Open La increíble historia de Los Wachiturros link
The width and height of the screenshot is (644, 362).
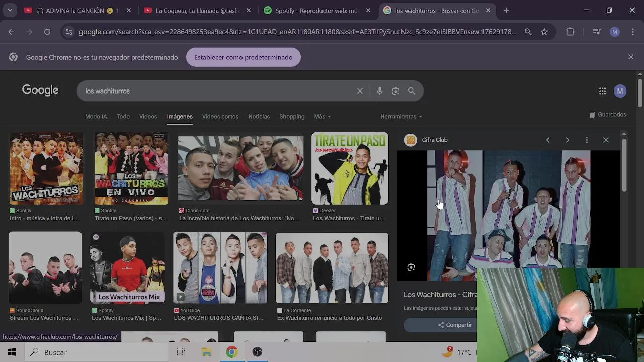tap(239, 218)
